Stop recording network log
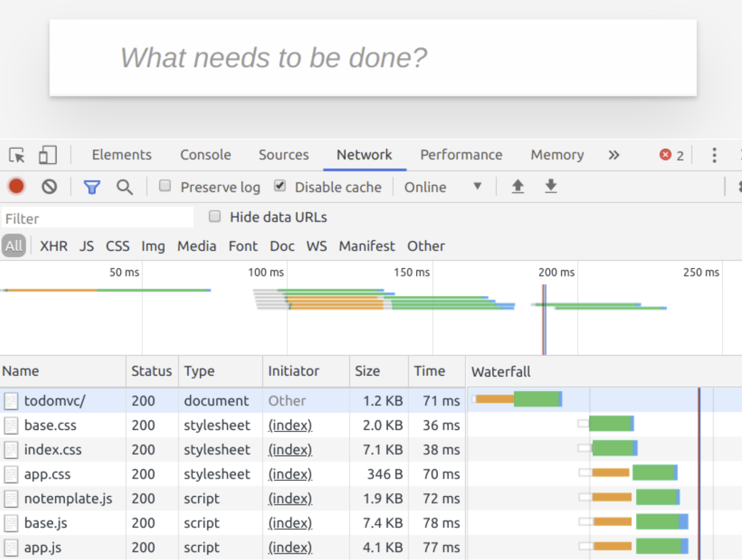The image size is (742, 560). pyautogui.click(x=16, y=186)
